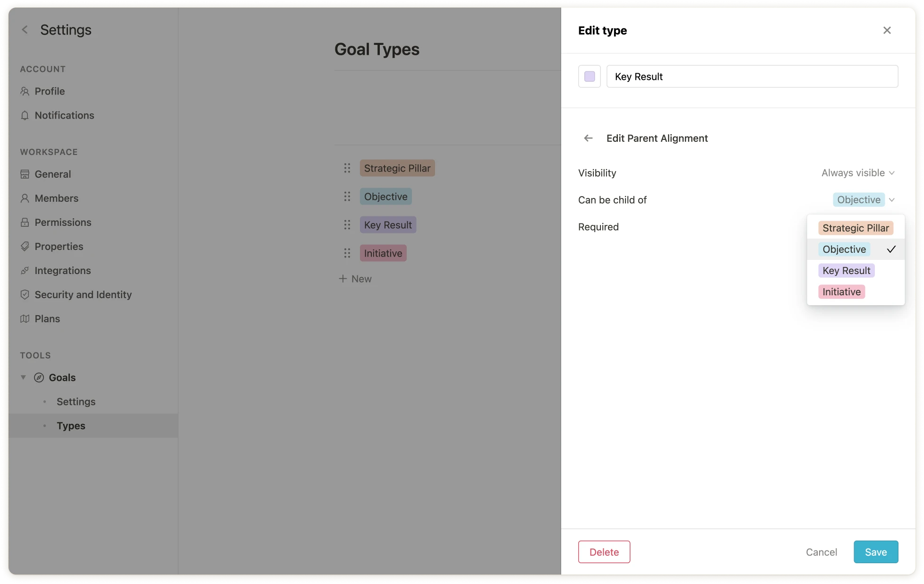Open the Types settings page
The height and width of the screenshot is (584, 924).
coord(71,426)
